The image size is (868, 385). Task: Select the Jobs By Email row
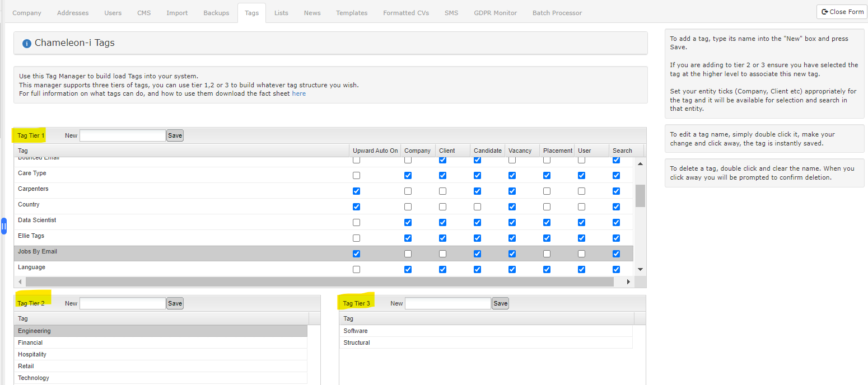pos(323,253)
